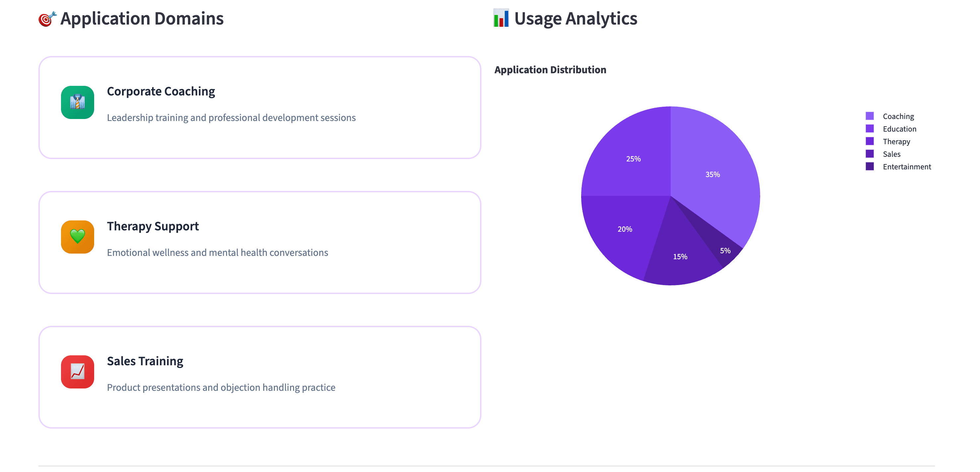Image resolution: width=980 pixels, height=472 pixels.
Task: Click the Education legend label text
Action: pos(899,129)
